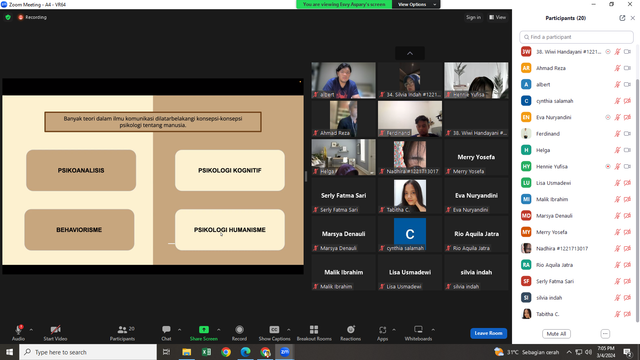Screen dimensions: 640x360
Task: Open Microsoft Edge from taskbar
Action: coord(245,352)
